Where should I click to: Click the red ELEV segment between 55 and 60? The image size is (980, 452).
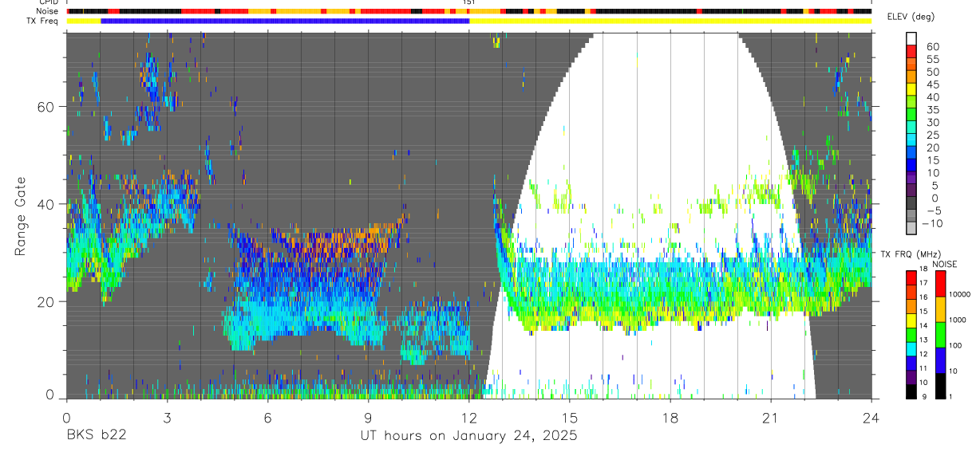pyautogui.click(x=911, y=52)
